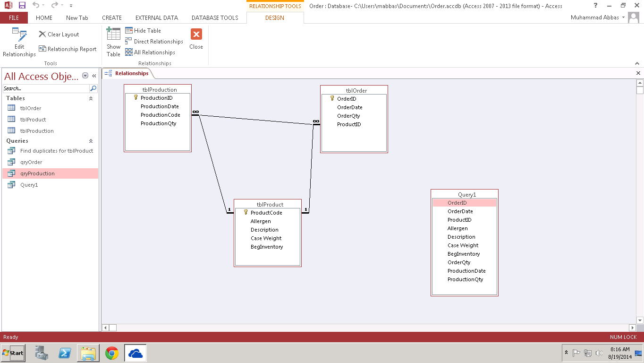644x363 pixels.
Task: Click the Undo icon in quick access toolbar
Action: pos(36,6)
